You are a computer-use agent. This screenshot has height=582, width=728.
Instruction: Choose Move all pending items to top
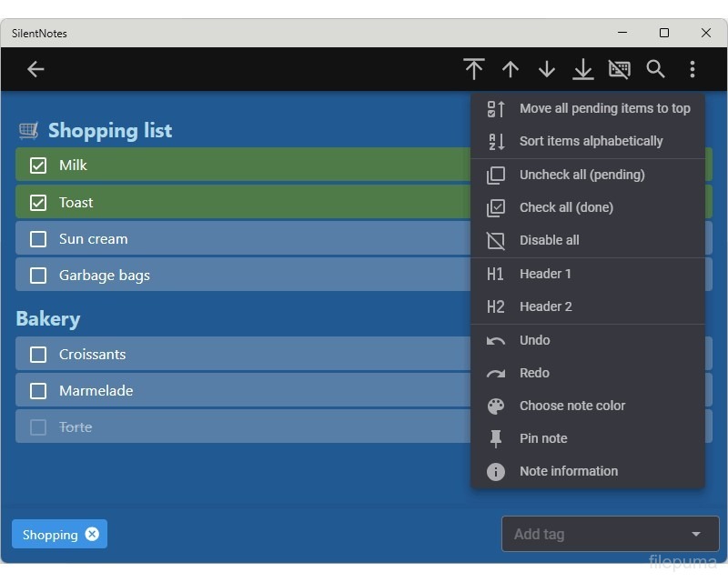[604, 108]
